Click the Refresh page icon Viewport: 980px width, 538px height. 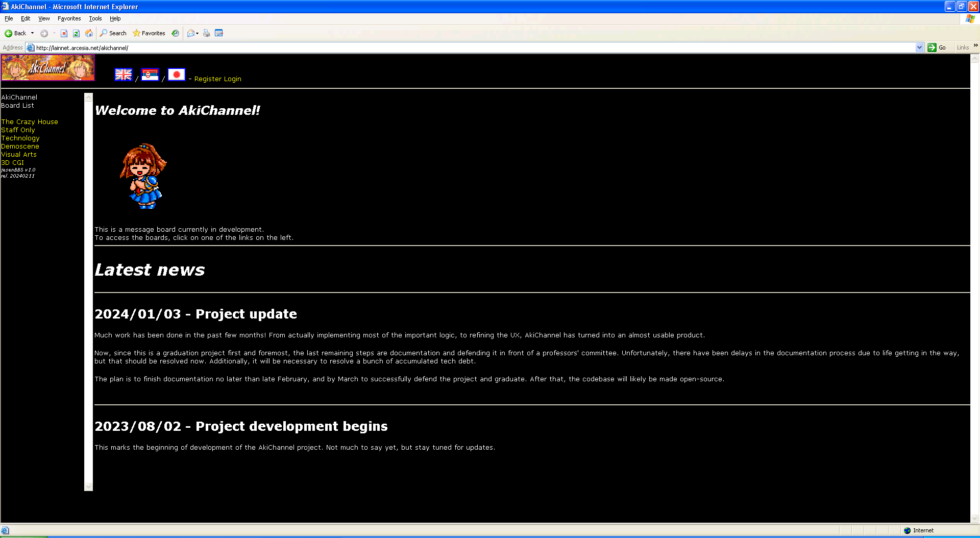coord(76,33)
